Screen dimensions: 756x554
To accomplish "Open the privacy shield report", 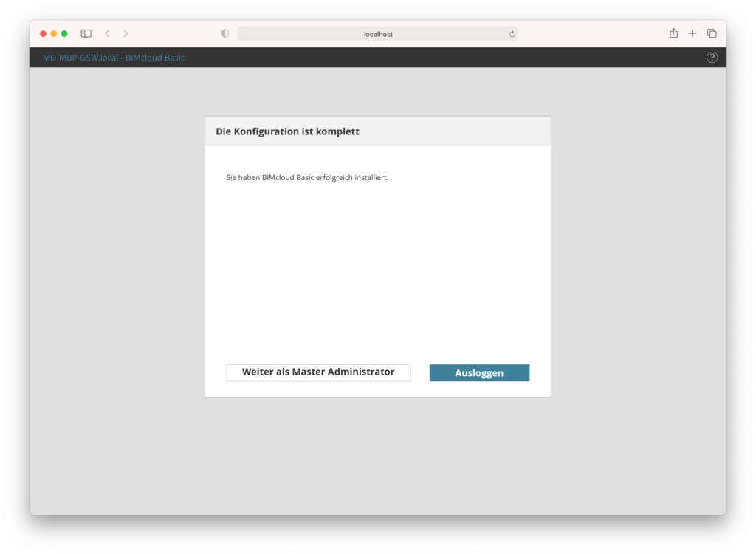I will point(224,33).
